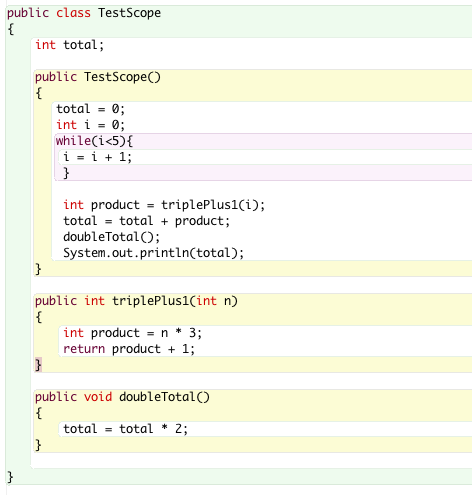Click the line 'total = total * 2;'
The image size is (472, 495).
point(126,429)
